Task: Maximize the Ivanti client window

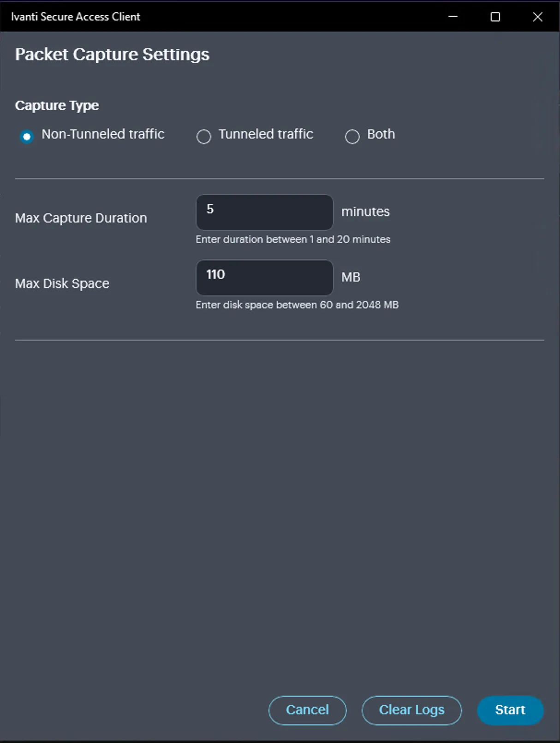Action: tap(495, 17)
